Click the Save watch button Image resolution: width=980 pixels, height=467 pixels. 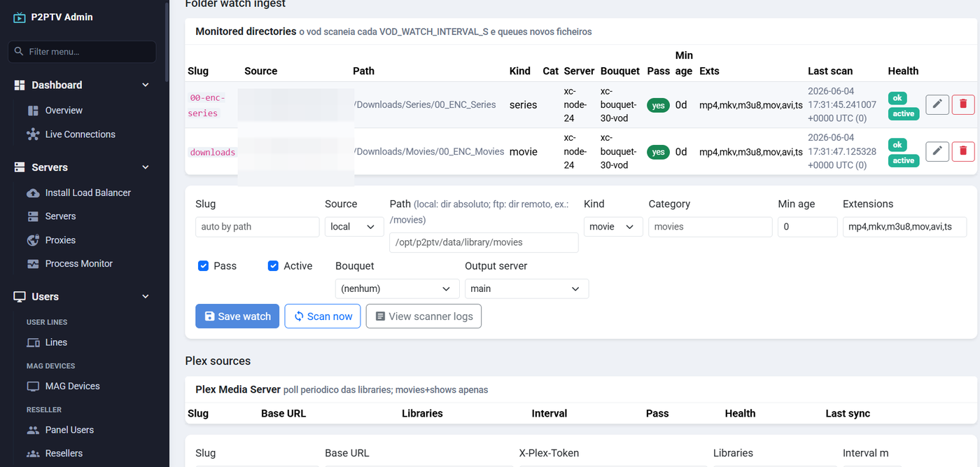tap(237, 316)
